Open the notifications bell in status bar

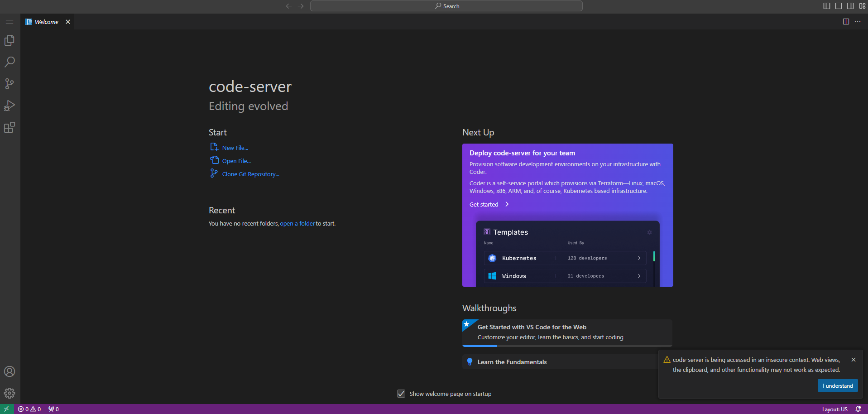[x=858, y=409]
